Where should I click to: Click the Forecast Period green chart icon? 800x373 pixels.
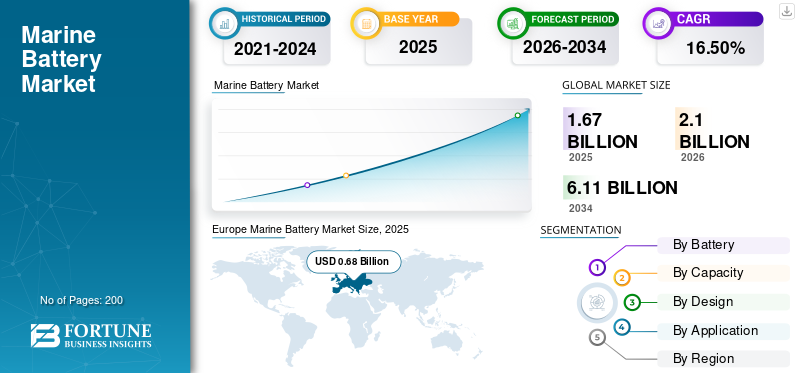pyautogui.click(x=512, y=23)
